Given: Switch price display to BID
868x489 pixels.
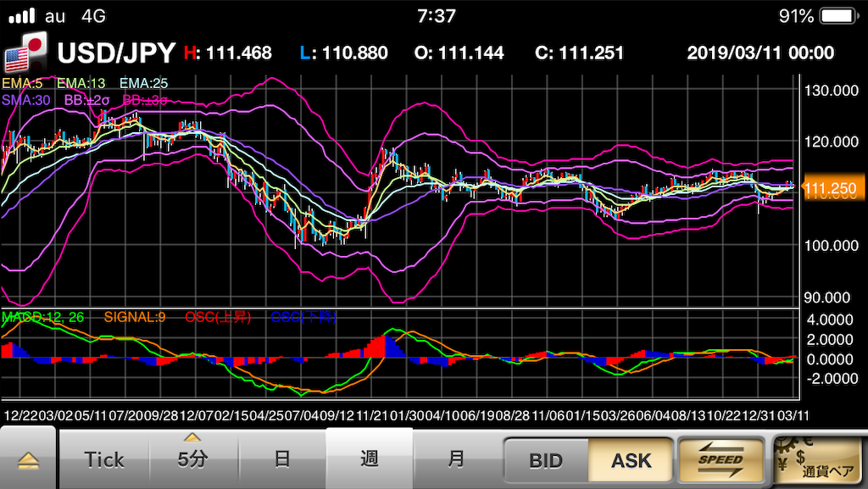Looking at the screenshot, I should pyautogui.click(x=547, y=460).
